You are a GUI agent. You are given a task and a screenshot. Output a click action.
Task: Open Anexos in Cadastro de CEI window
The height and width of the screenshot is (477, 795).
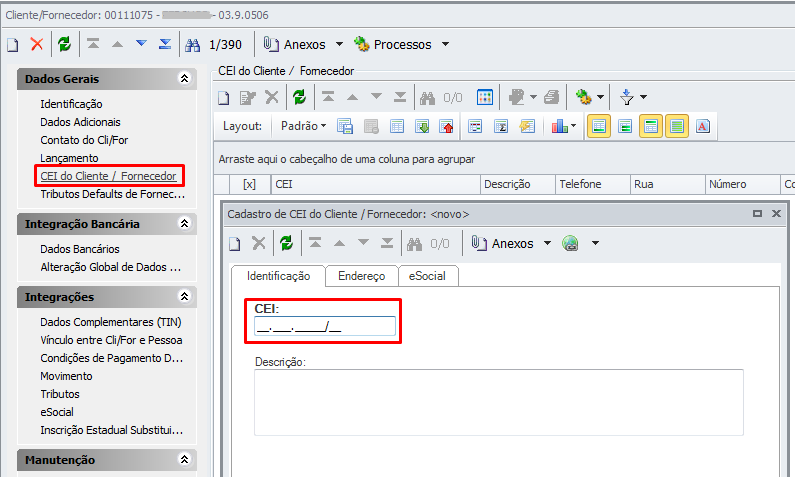(x=502, y=244)
